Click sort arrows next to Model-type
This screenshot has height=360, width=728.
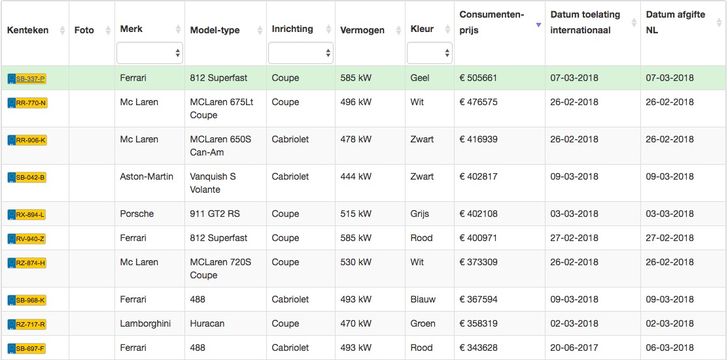(x=260, y=30)
